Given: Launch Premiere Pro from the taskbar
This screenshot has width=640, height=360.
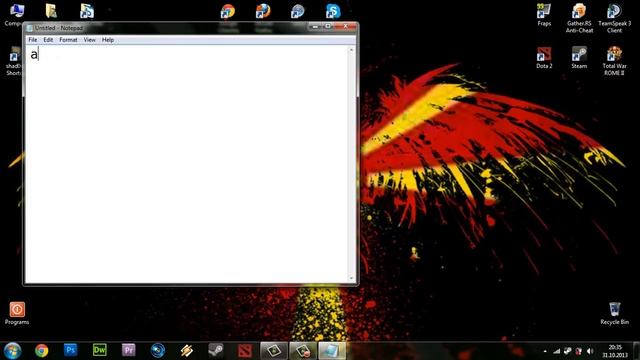Looking at the screenshot, I should pos(129,350).
